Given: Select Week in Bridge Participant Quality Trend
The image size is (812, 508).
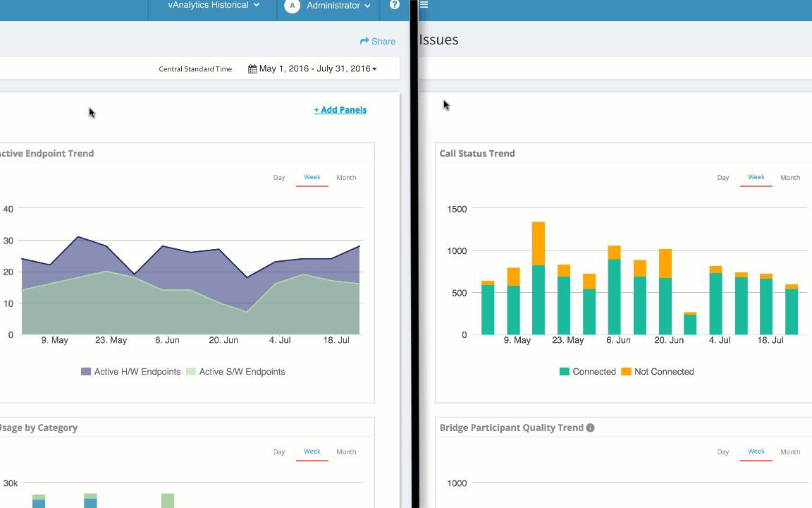Looking at the screenshot, I should tap(756, 452).
